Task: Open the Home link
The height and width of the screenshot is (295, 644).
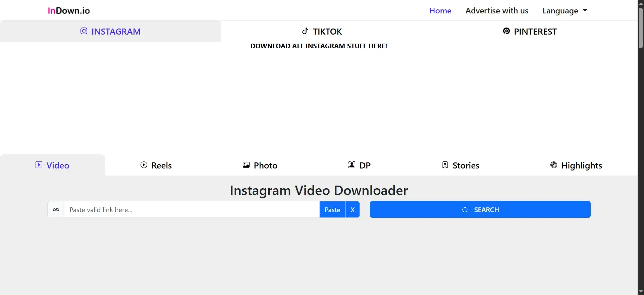Action: point(440,11)
